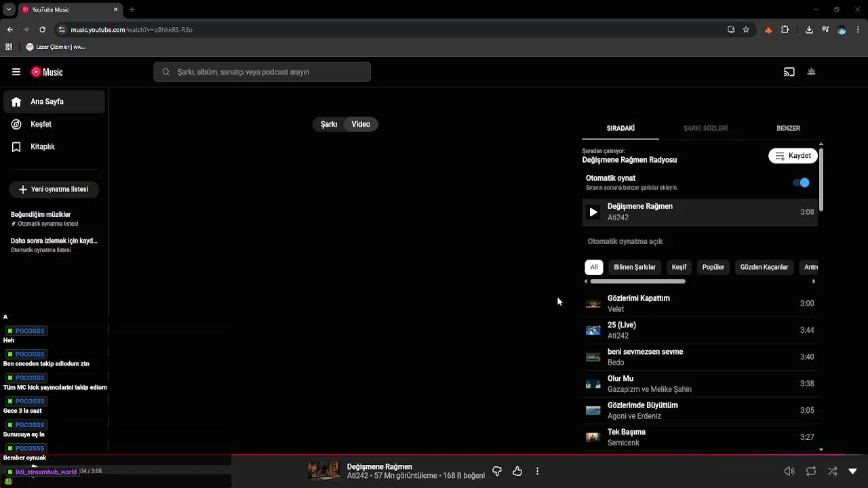Open the tab search dropdown arrow
This screenshot has height=488, width=868.
coord(9,9)
